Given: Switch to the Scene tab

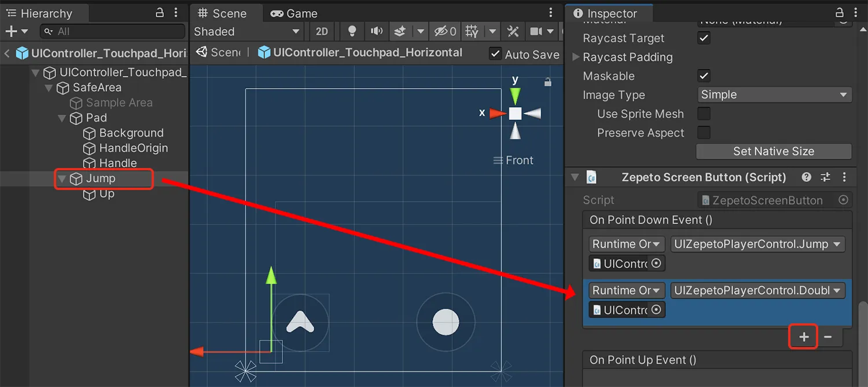Looking at the screenshot, I should pos(222,13).
